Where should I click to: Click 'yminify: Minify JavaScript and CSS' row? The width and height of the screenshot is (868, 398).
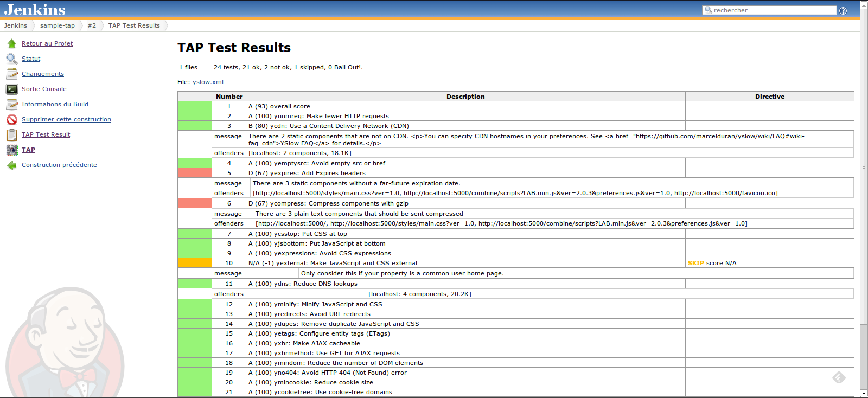pos(516,304)
